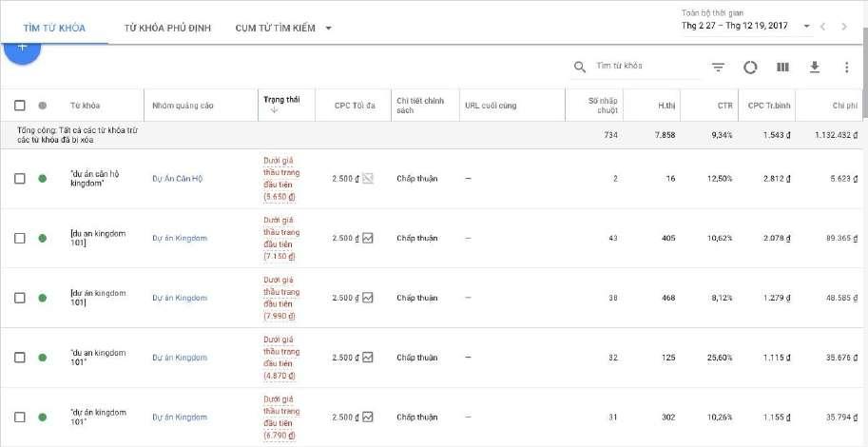
Task: Open the three-dot more options menu
Action: point(846,67)
